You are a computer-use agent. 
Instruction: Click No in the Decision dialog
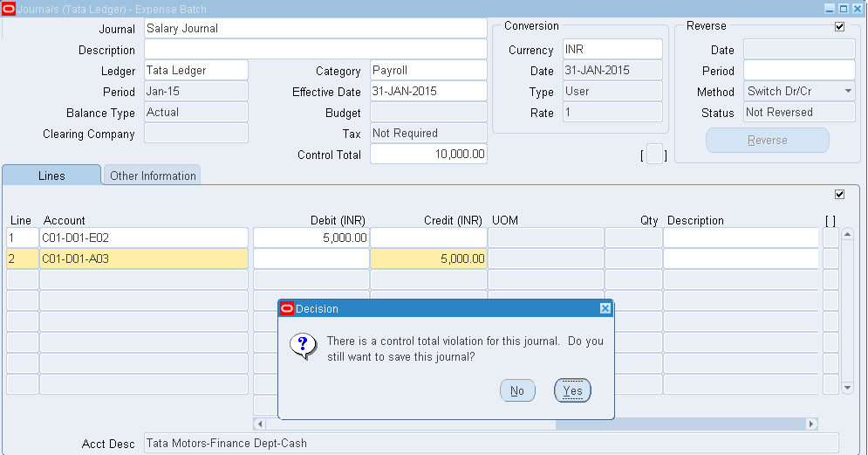pos(517,390)
